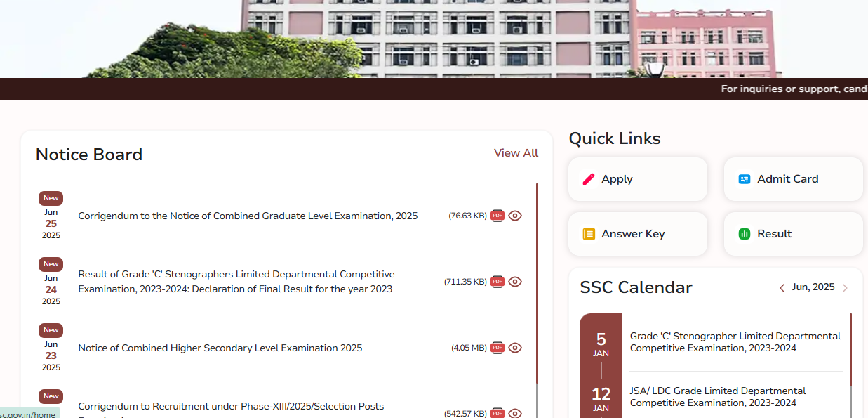868x418 pixels.
Task: Click the Notice Board heading
Action: [89, 155]
